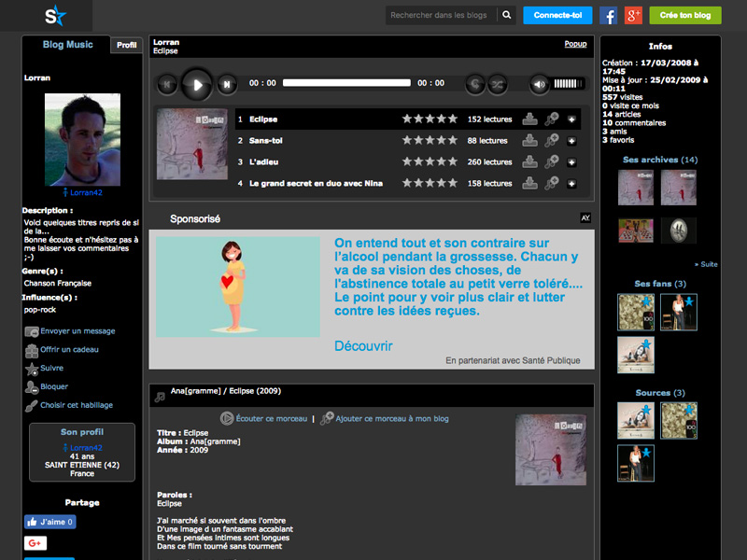Expand the plus button for Sans-tol
Image resolution: width=747 pixels, height=560 pixels.
point(571,141)
